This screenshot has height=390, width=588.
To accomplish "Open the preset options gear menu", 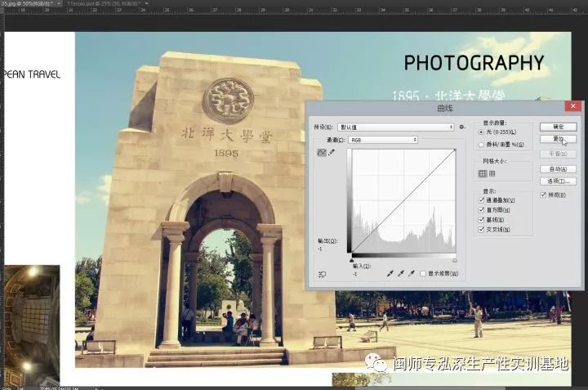I will pyautogui.click(x=462, y=128).
